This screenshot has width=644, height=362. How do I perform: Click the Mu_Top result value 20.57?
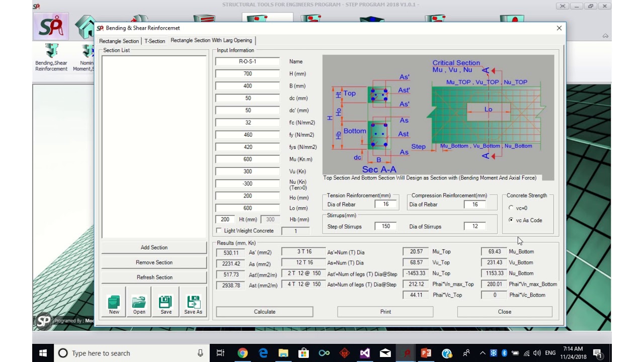click(x=416, y=251)
